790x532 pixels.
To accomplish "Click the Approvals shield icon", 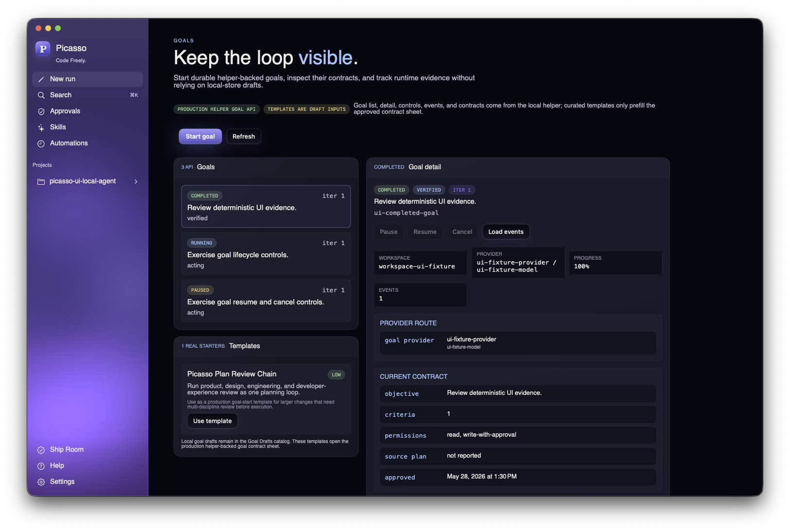I will click(x=41, y=111).
